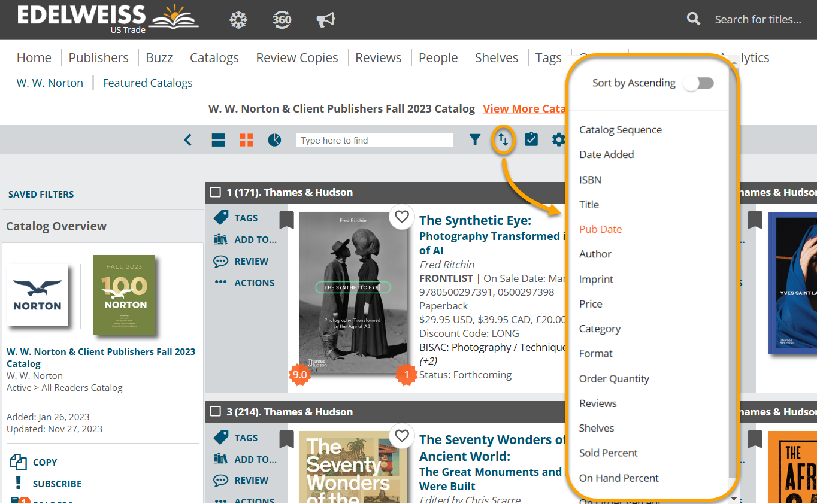Click the snowflake icon in header
Image resolution: width=817 pixels, height=504 pixels.
coord(238,20)
